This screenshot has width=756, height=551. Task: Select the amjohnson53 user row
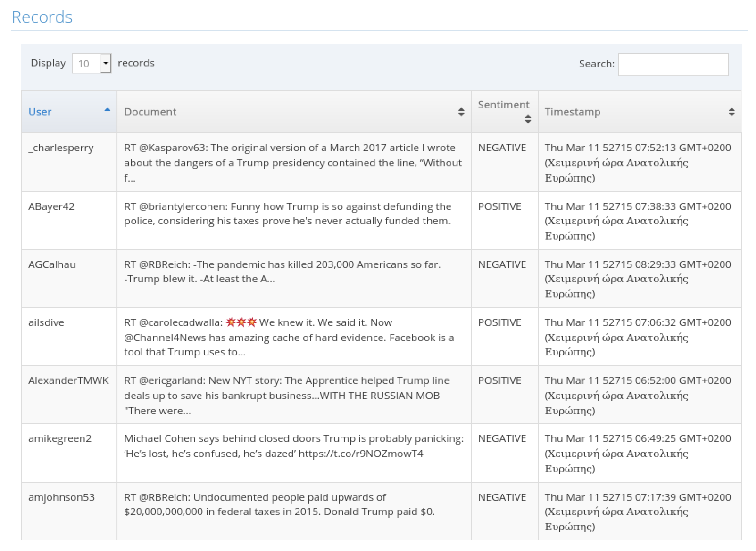click(382, 511)
